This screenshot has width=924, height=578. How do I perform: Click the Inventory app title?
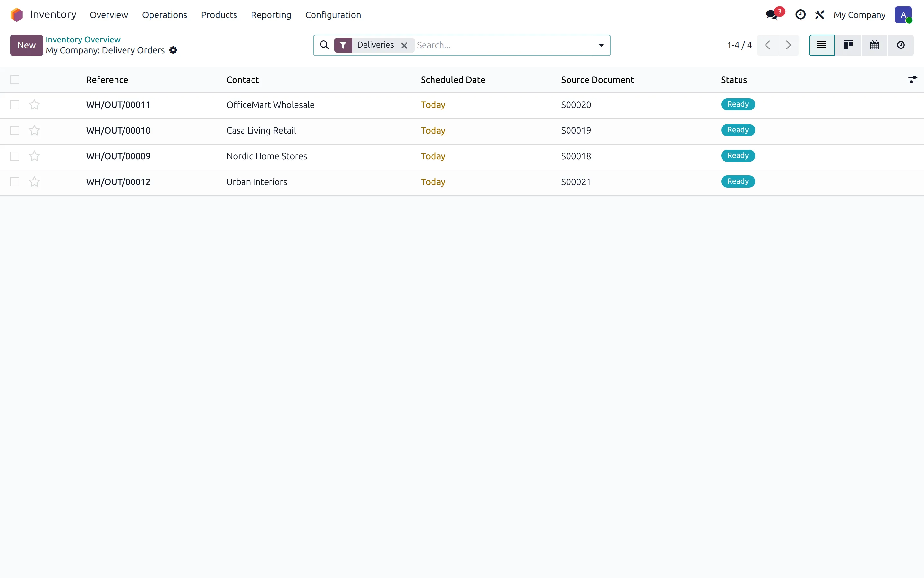[x=54, y=14]
